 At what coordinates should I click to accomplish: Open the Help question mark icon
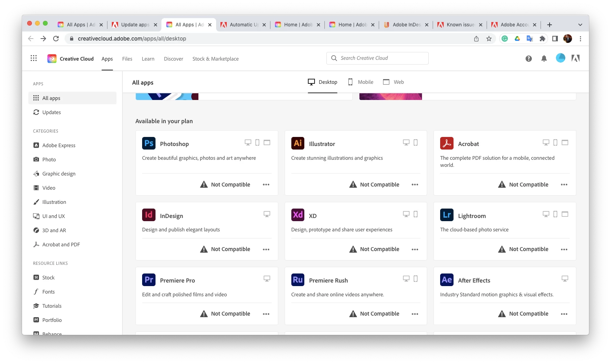click(529, 59)
